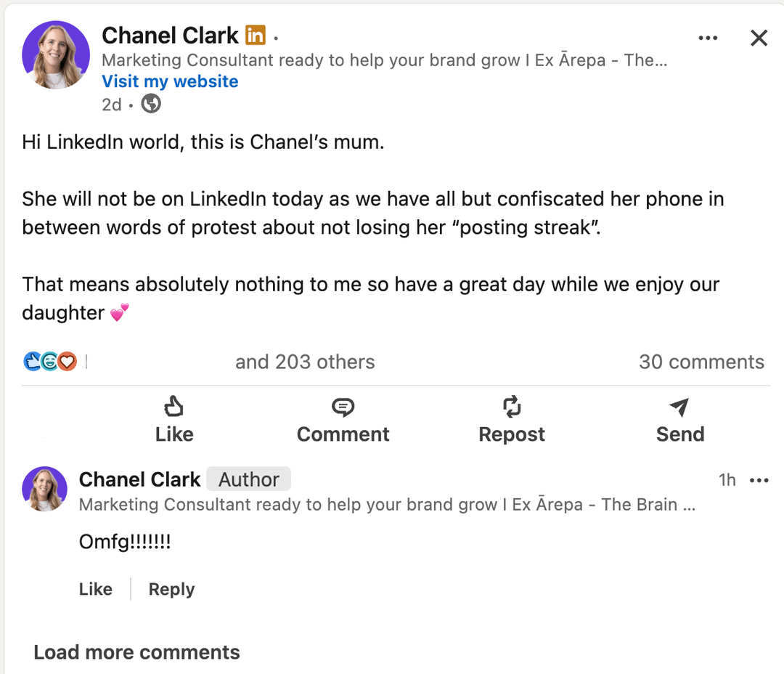
Task: Click the globe public visibility icon
Action: click(x=151, y=105)
